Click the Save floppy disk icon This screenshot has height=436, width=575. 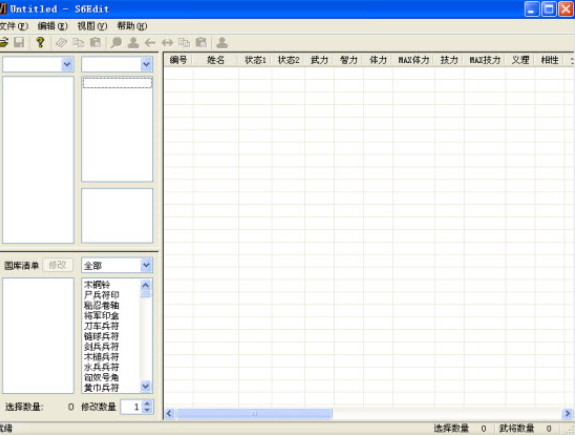point(19,43)
